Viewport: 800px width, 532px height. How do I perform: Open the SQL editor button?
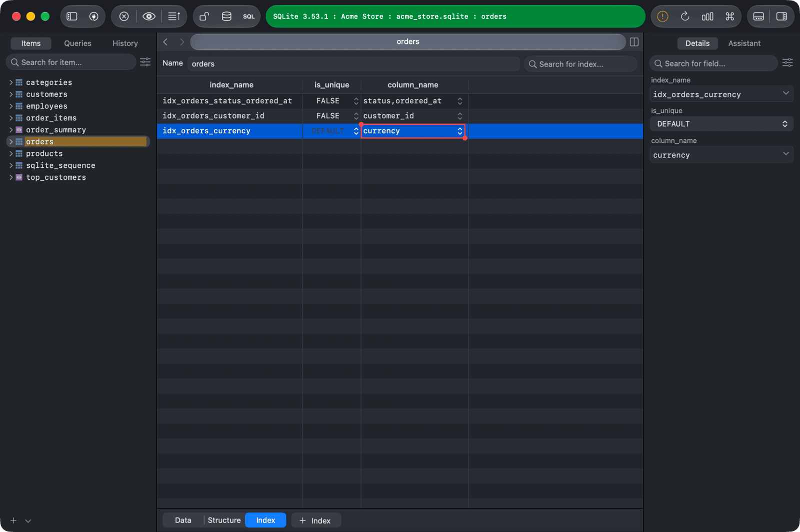click(248, 16)
